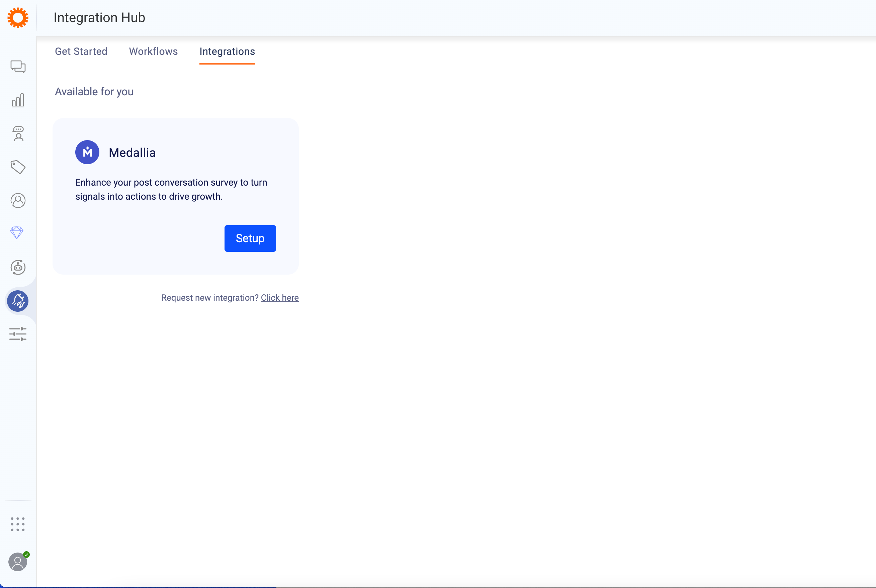Open the nine-dot apps grid icon

click(x=18, y=524)
